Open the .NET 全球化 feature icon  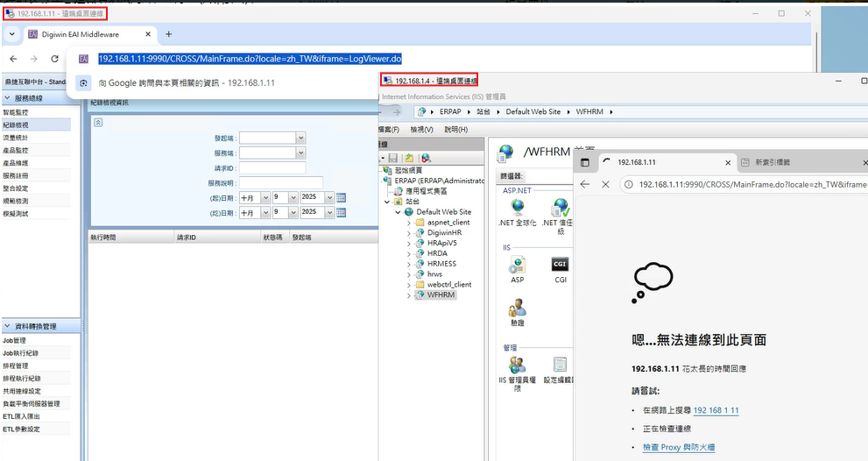pyautogui.click(x=517, y=209)
